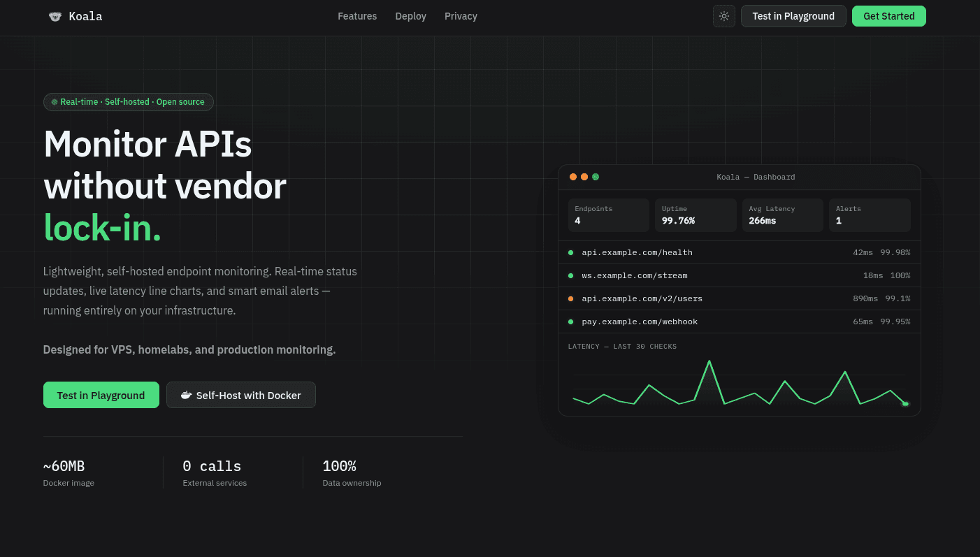Click the 99.1% uptime value

898,298
